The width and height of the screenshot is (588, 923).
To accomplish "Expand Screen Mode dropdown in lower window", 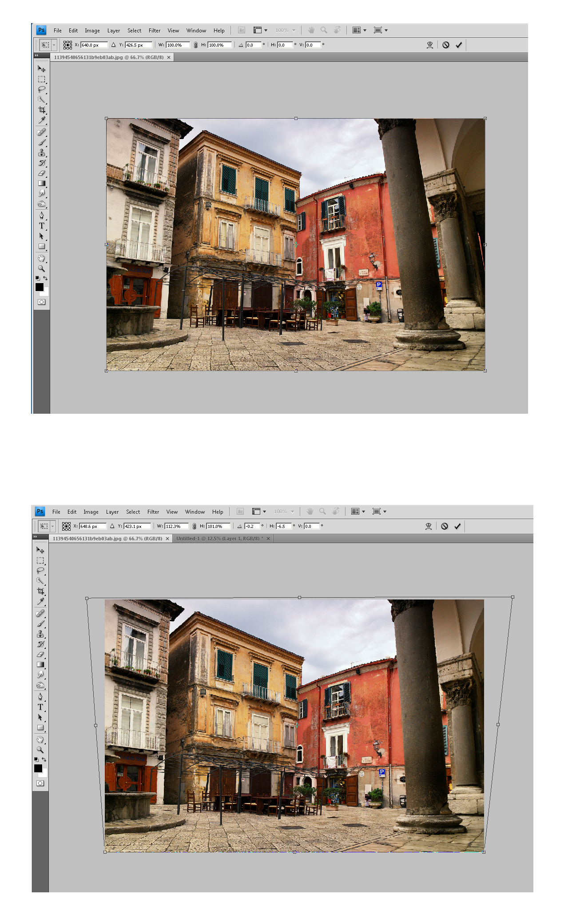I will tap(379, 511).
